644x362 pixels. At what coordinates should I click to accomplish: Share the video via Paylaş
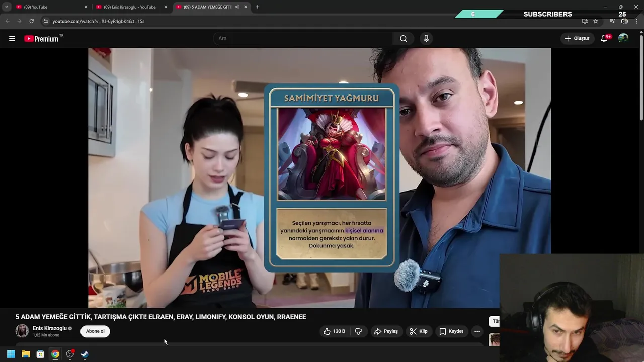[386, 331]
